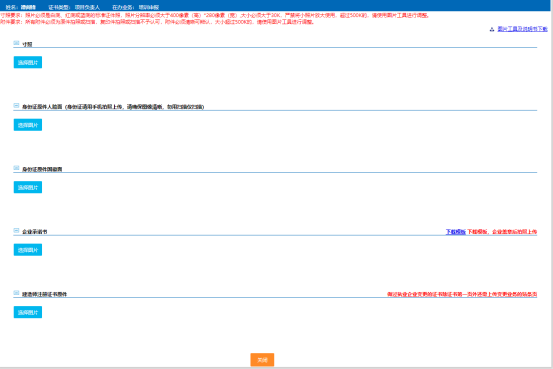Open the 图片工具及说明书下载 link
The height and width of the screenshot is (369, 553).
pyautogui.click(x=522, y=29)
